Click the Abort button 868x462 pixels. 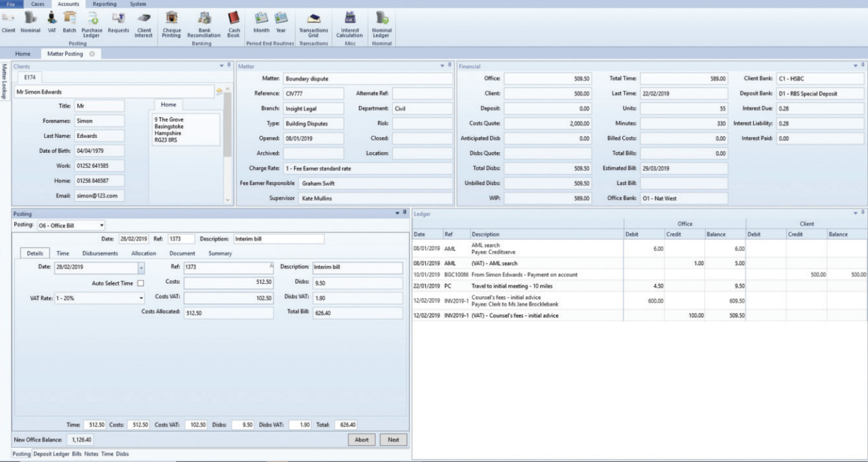[x=362, y=440]
